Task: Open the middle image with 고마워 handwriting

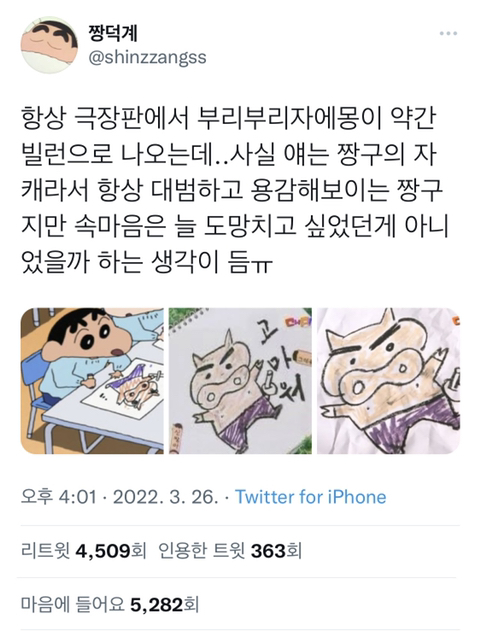Action: pos(240,381)
